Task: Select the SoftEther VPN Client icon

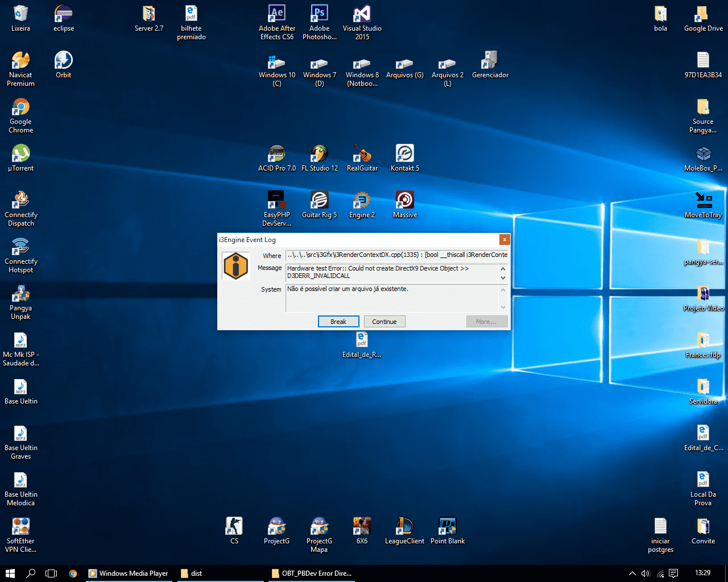Action: 21,535
